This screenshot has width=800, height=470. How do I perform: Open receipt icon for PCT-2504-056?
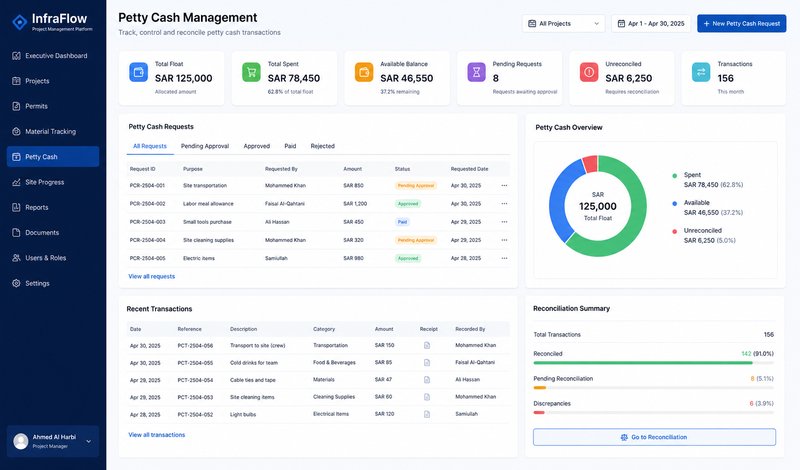coord(427,345)
